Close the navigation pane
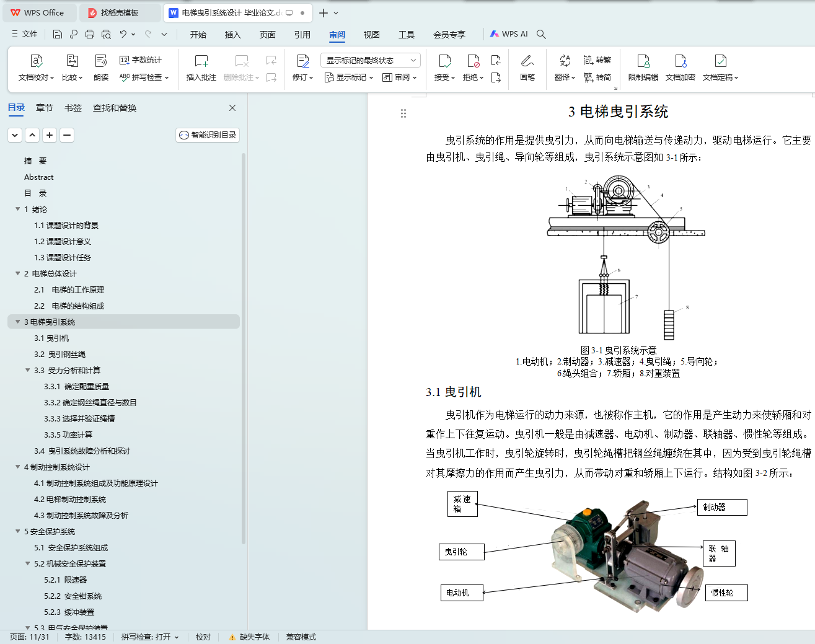The width and height of the screenshot is (815, 644). (232, 108)
